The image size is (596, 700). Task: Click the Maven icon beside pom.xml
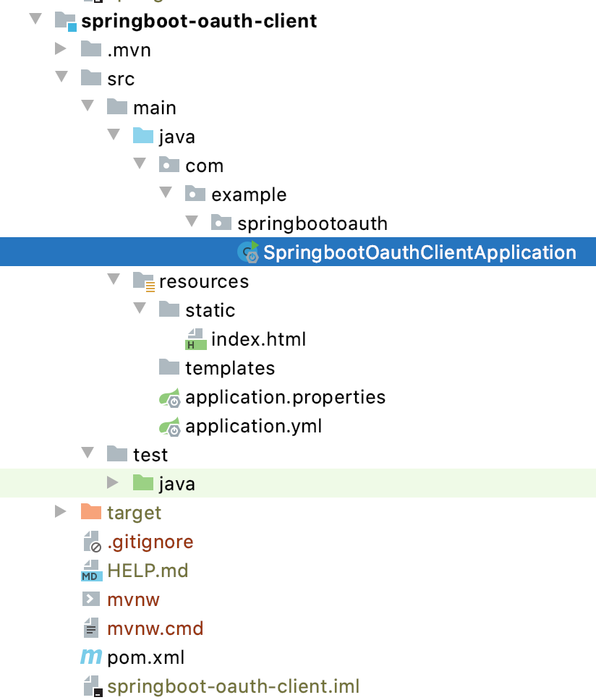coord(91,657)
